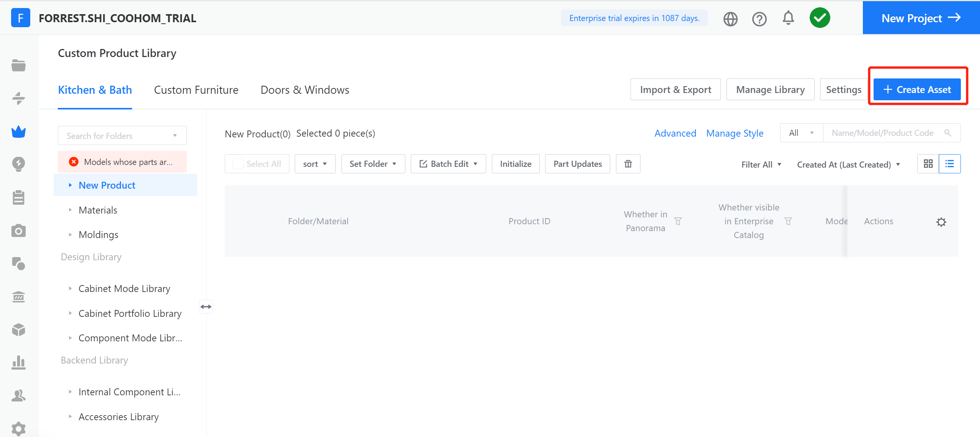Screen dimensions: 980x437
Task: Click the Name/Model/Product Code search field
Action: (882, 133)
